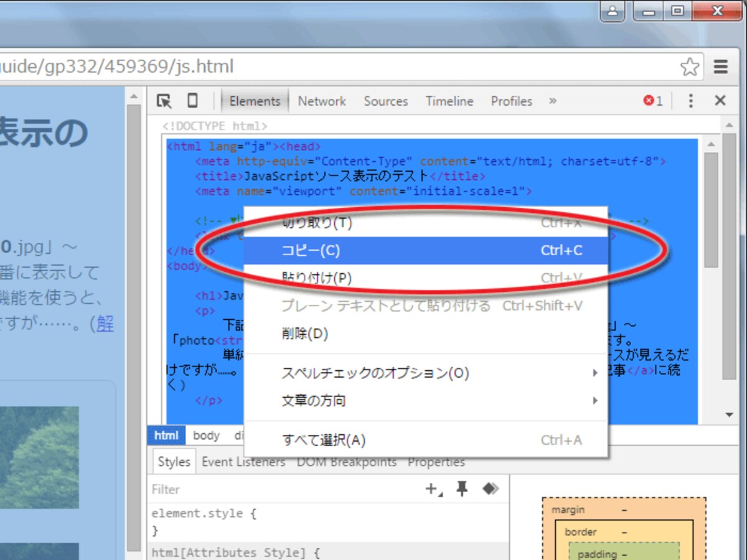
Task: Expand the text direction submenu arrow
Action: pos(595,401)
